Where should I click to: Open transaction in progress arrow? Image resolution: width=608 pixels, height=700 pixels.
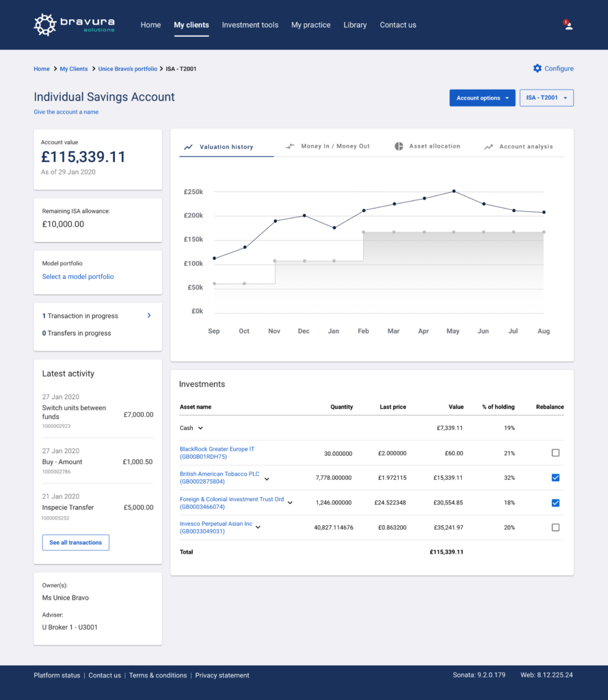pos(149,316)
